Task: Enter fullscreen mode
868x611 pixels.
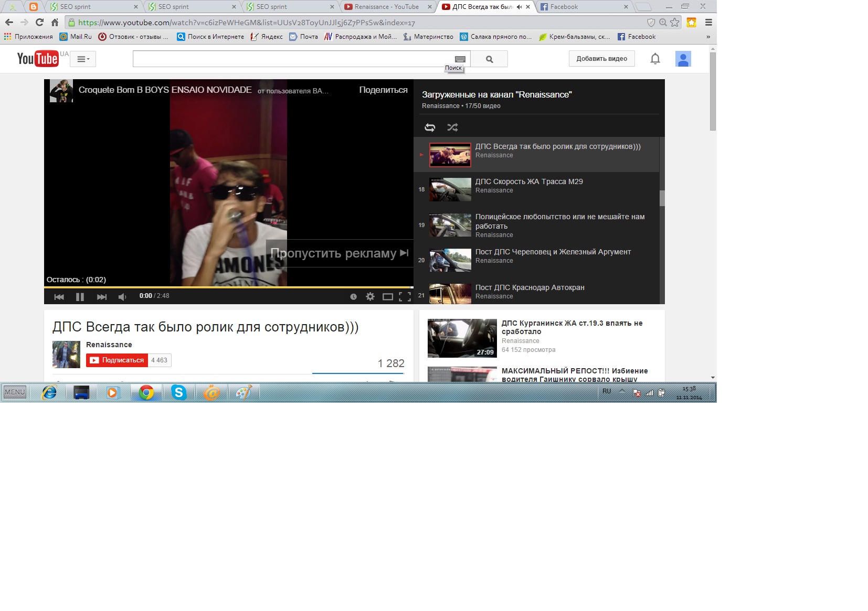Action: pos(405,297)
